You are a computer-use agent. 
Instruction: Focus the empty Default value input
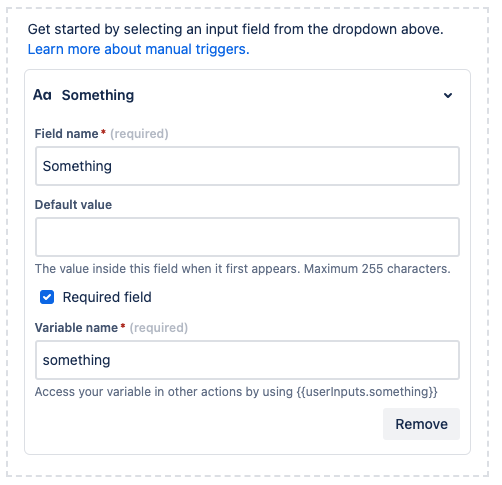247,237
